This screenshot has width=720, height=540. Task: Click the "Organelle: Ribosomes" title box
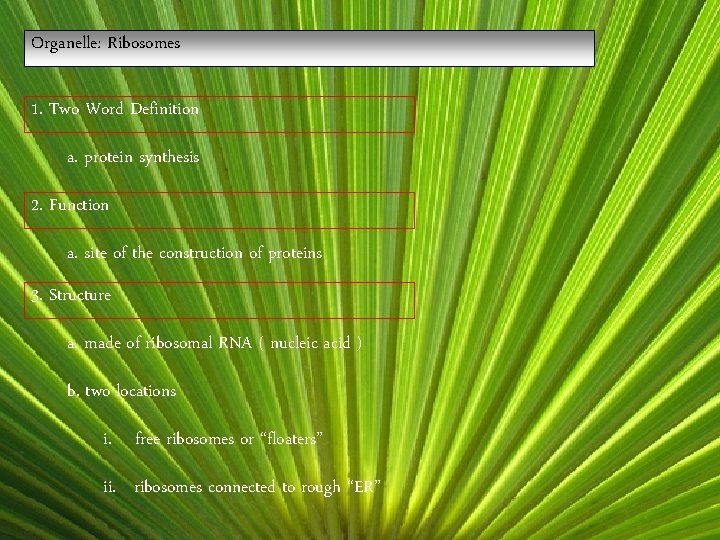tap(309, 49)
